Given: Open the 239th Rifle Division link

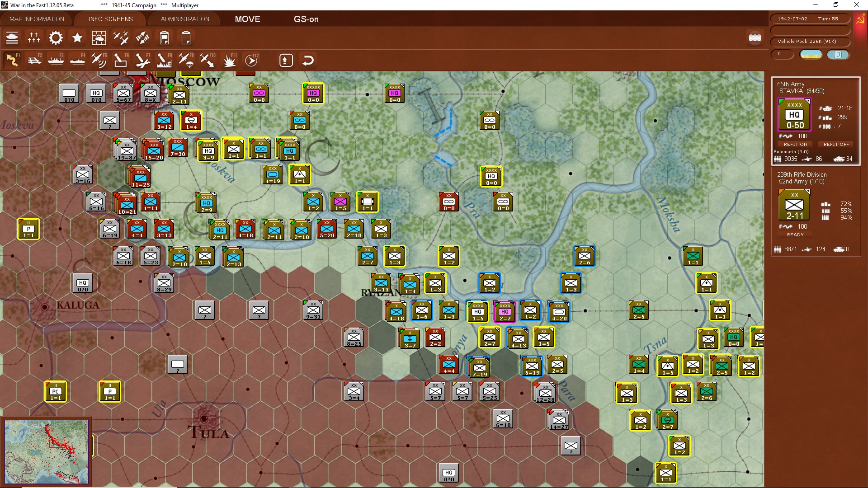Looking at the screenshot, I should [x=802, y=174].
